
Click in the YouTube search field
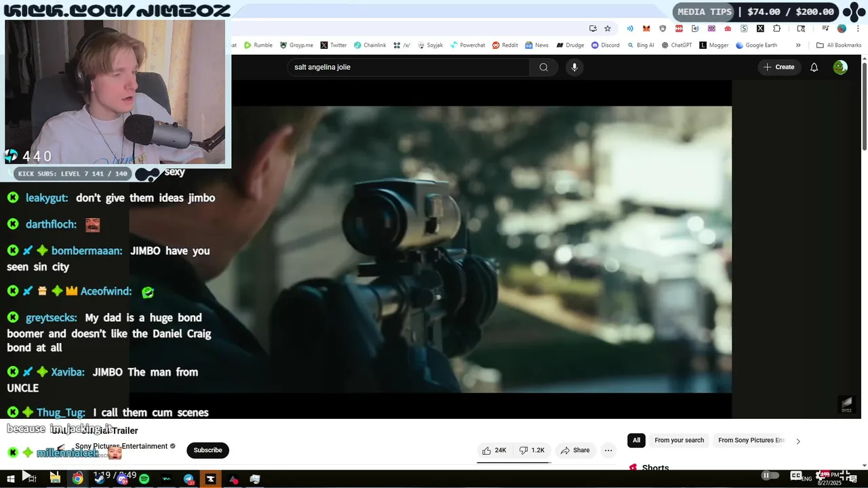click(x=409, y=67)
